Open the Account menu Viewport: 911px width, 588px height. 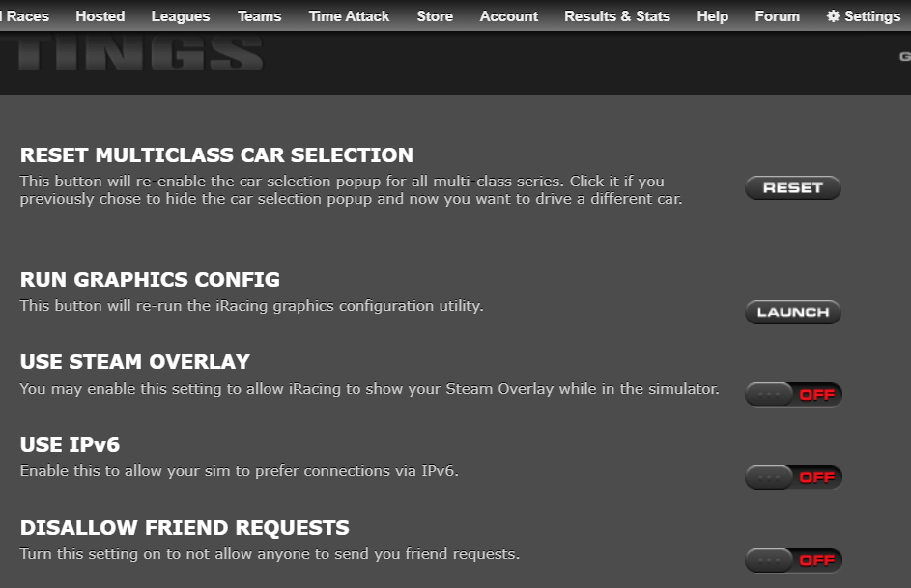coord(509,16)
